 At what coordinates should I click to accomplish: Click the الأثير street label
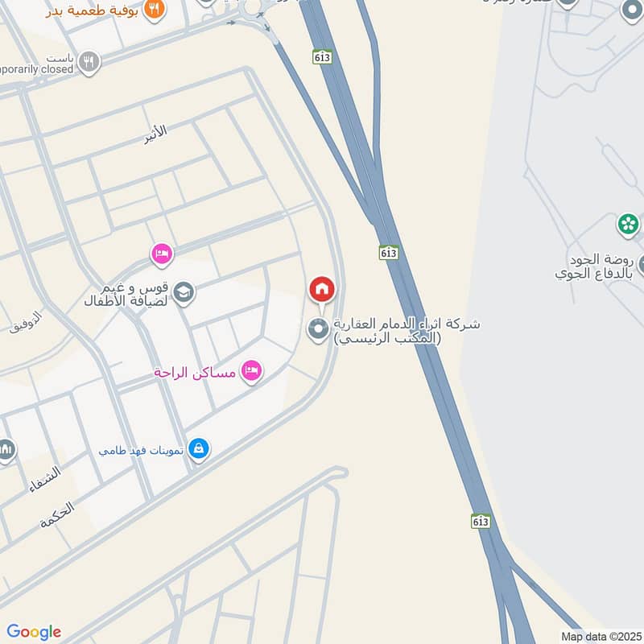[x=155, y=134]
